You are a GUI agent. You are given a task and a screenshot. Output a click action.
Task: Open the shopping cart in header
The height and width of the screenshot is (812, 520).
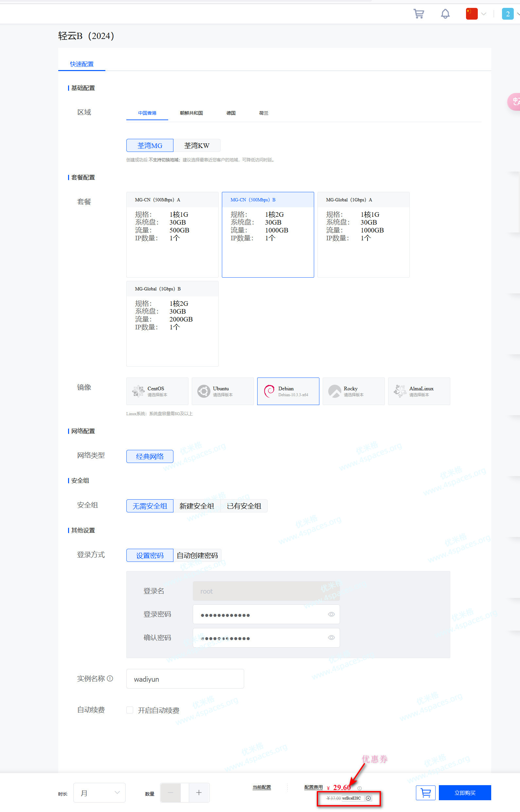[419, 14]
